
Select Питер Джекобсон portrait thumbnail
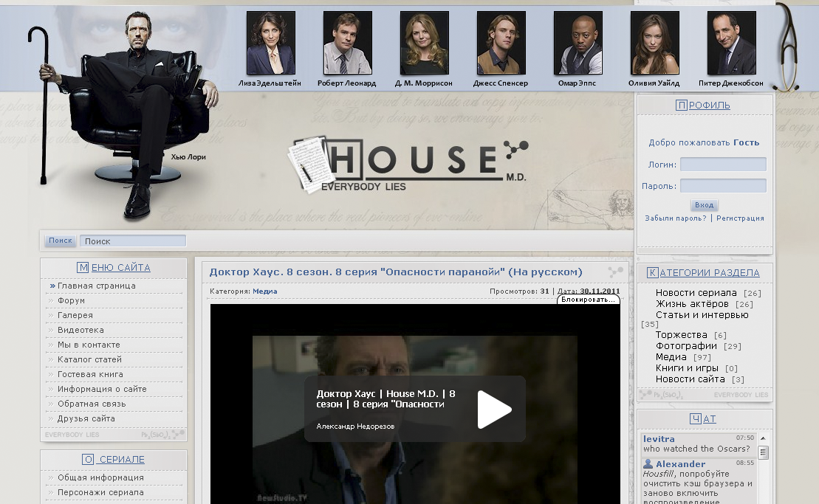pos(731,43)
